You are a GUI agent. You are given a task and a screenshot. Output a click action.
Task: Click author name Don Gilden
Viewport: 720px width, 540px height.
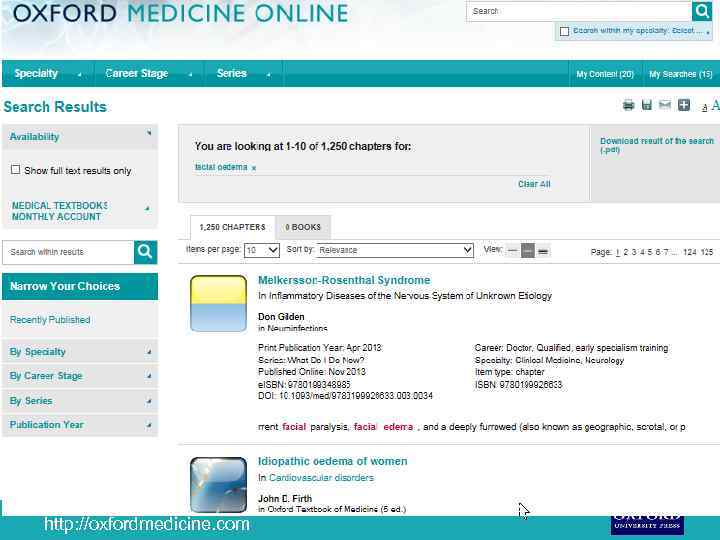coord(281,317)
